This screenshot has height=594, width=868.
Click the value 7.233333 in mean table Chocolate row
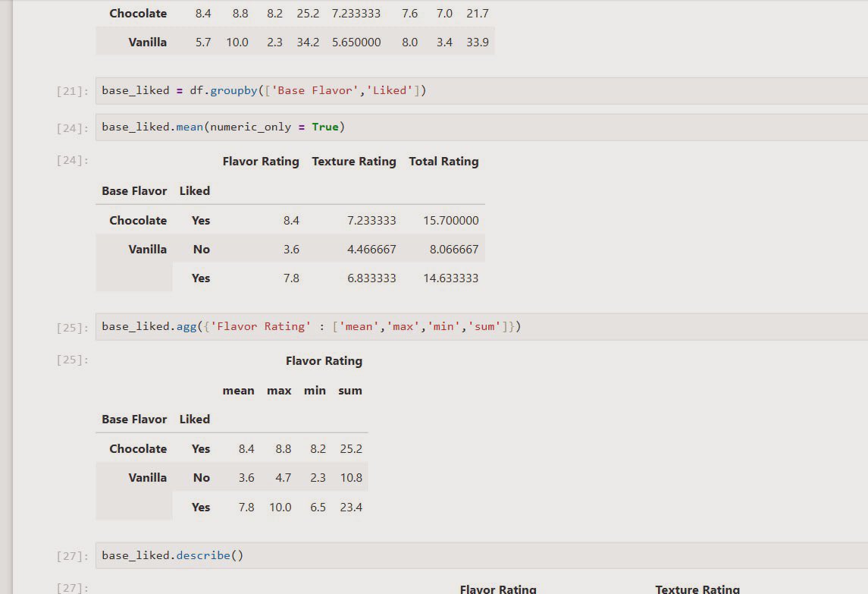pyautogui.click(x=371, y=221)
